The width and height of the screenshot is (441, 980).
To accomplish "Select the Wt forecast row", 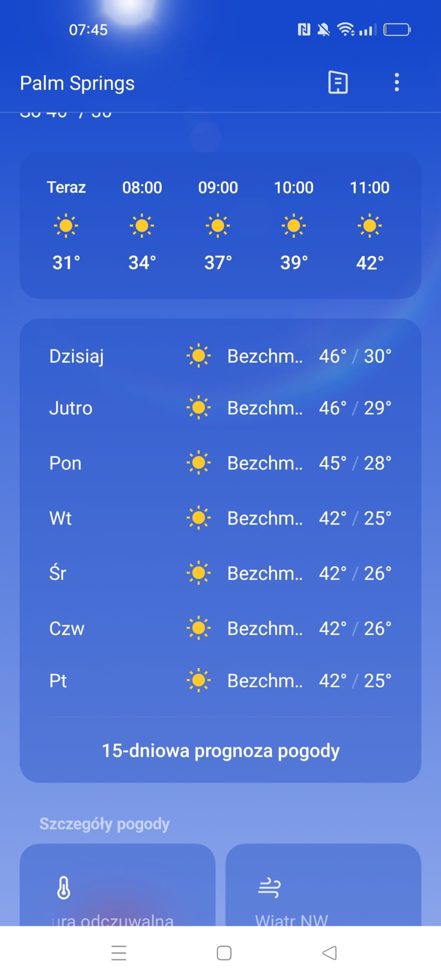I will click(220, 518).
